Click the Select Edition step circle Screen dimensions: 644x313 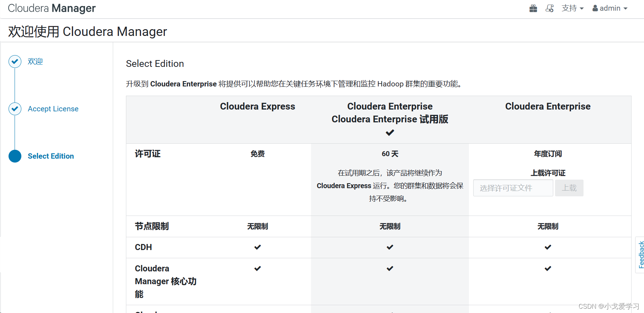tap(15, 156)
